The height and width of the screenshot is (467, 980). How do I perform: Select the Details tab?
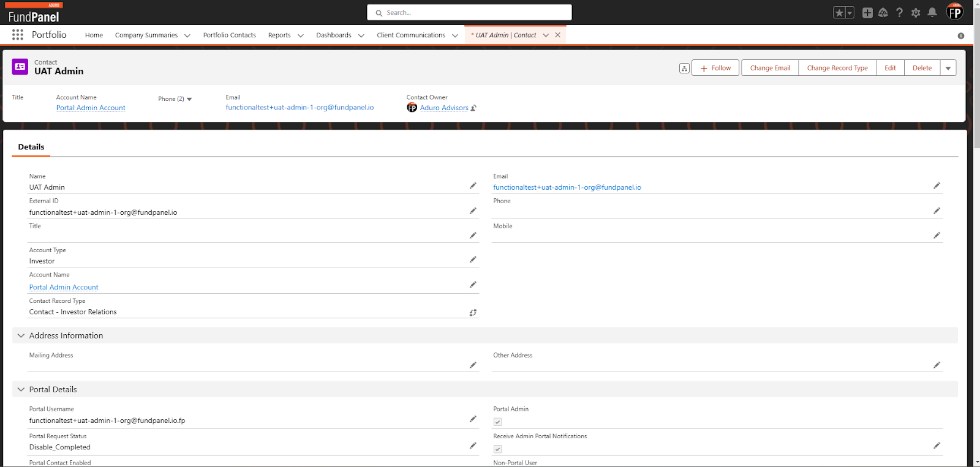(31, 147)
